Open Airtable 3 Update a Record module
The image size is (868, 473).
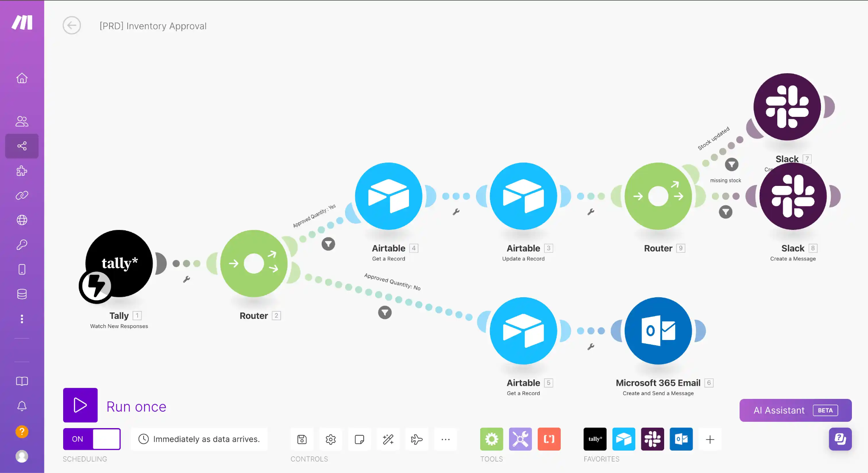[523, 196]
